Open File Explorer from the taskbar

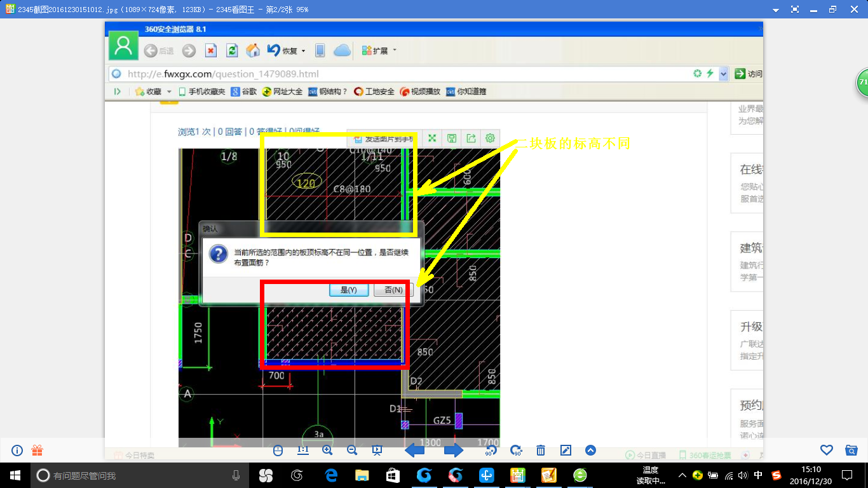point(362,475)
